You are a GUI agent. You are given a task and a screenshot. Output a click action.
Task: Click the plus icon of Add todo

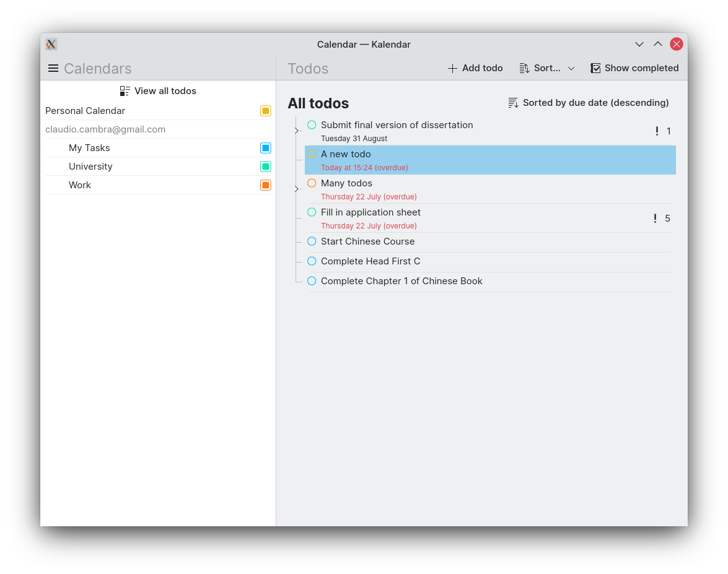pyautogui.click(x=452, y=69)
